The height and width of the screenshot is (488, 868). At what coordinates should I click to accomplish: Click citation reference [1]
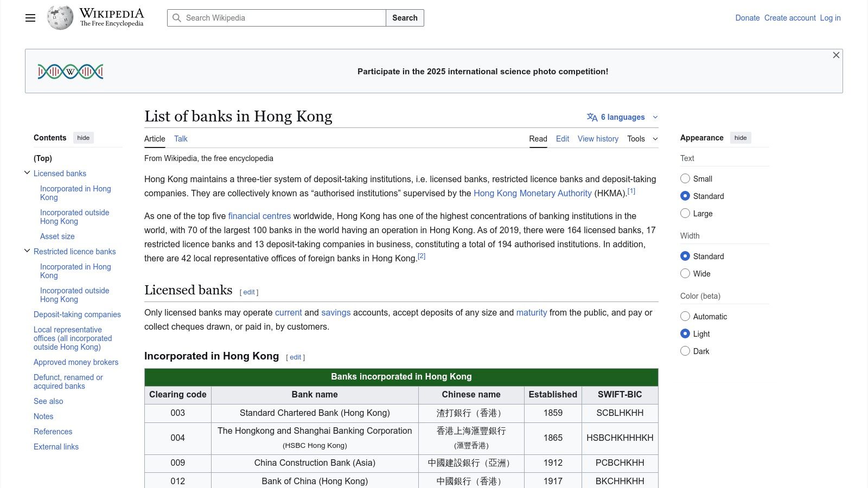(631, 191)
